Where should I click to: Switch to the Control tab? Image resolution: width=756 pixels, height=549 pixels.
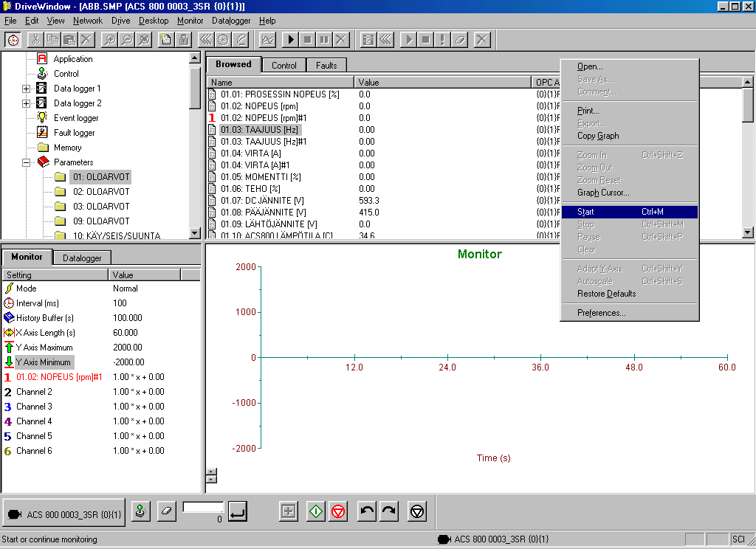tap(284, 66)
